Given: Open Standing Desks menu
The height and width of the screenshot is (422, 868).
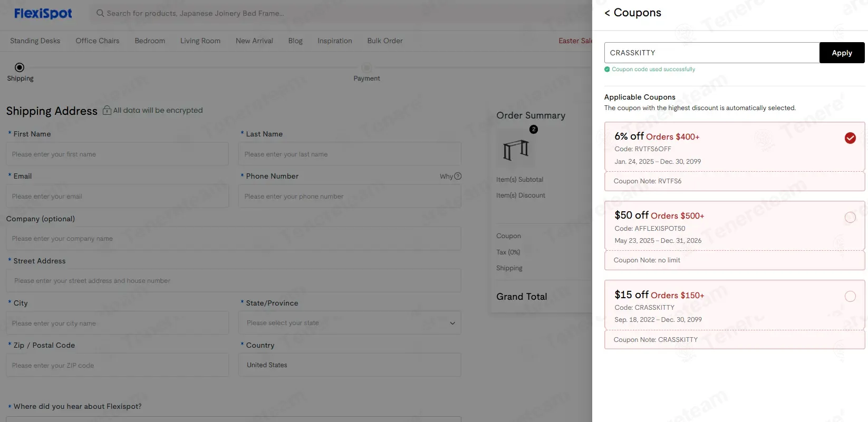Looking at the screenshot, I should pyautogui.click(x=35, y=41).
